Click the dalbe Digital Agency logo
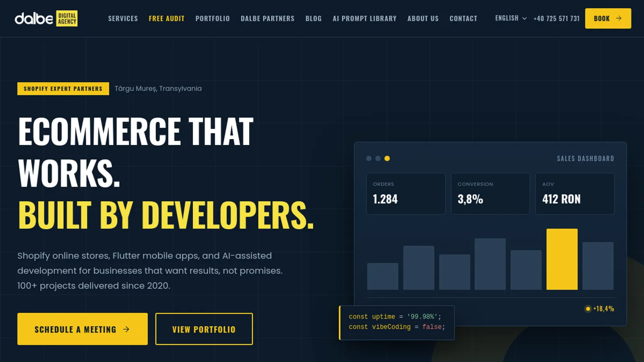Viewport: 644px width, 362px height. [46, 19]
